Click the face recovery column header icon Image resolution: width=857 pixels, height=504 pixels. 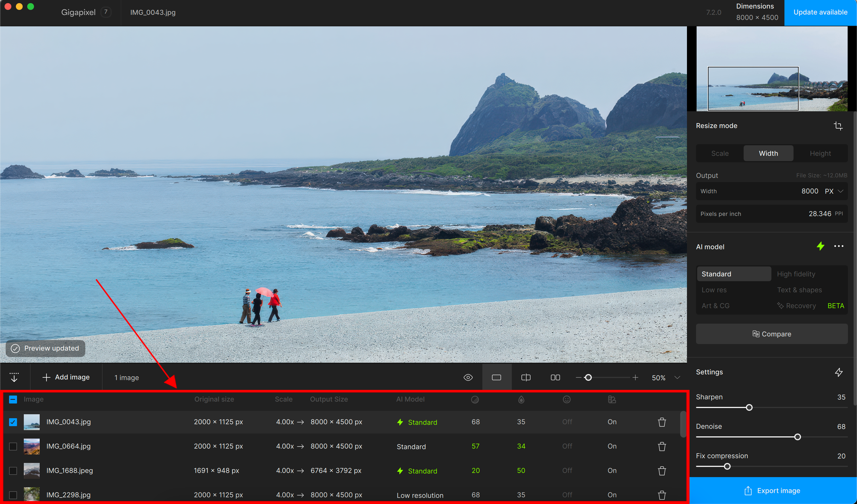click(567, 399)
